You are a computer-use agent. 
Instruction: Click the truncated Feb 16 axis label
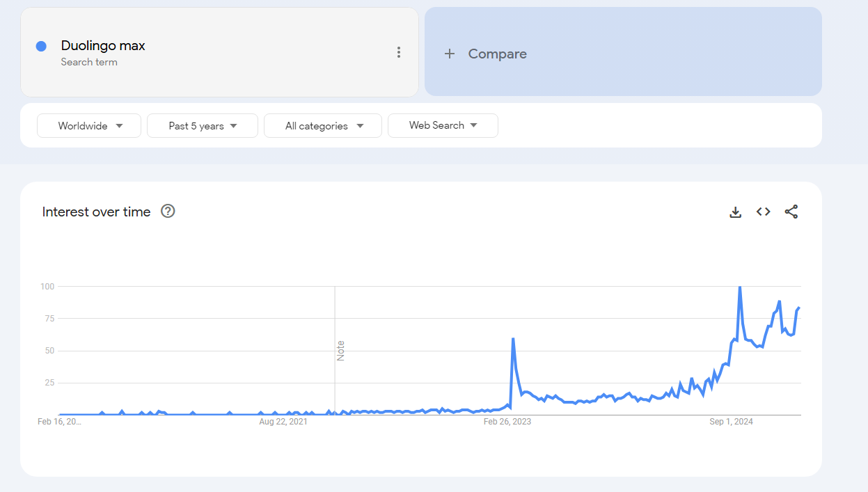click(x=59, y=421)
